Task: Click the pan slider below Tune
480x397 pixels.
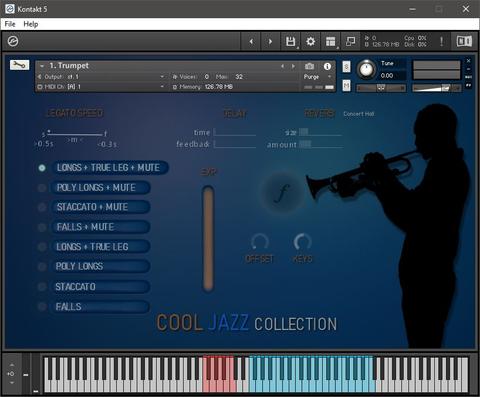Action: (x=381, y=88)
